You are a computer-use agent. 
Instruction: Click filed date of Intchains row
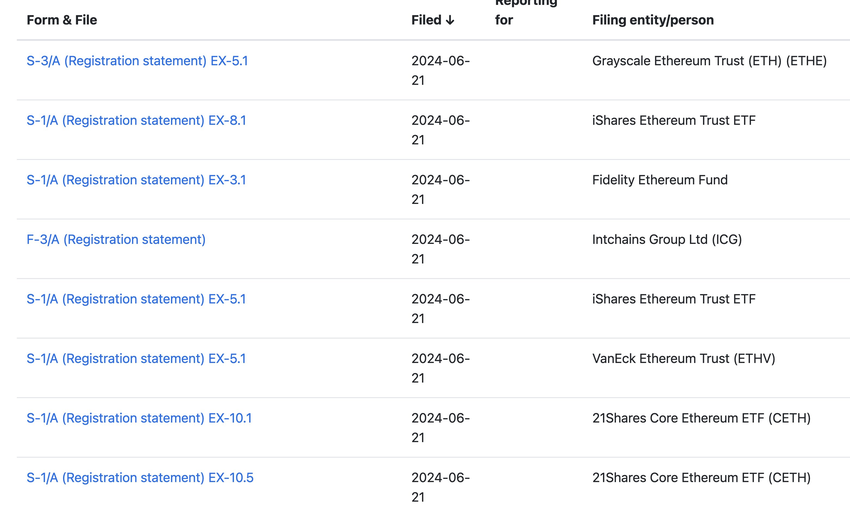[440, 249]
